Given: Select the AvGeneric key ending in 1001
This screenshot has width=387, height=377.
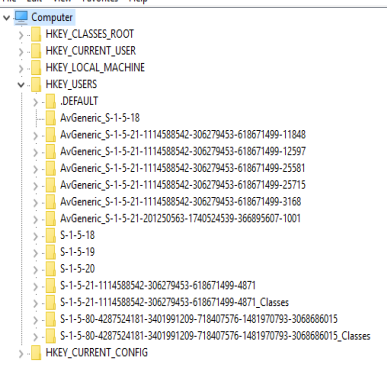Looking at the screenshot, I should [x=180, y=219].
